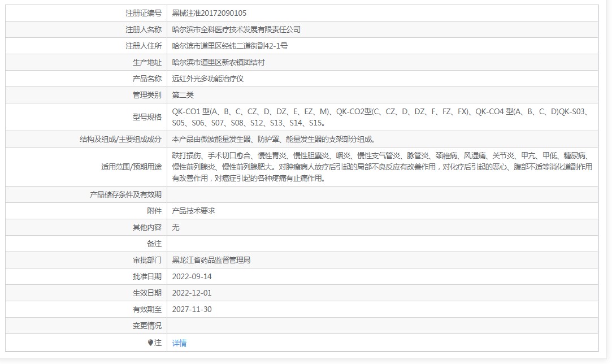Click the model specification text starting QK-CO1

point(381,117)
